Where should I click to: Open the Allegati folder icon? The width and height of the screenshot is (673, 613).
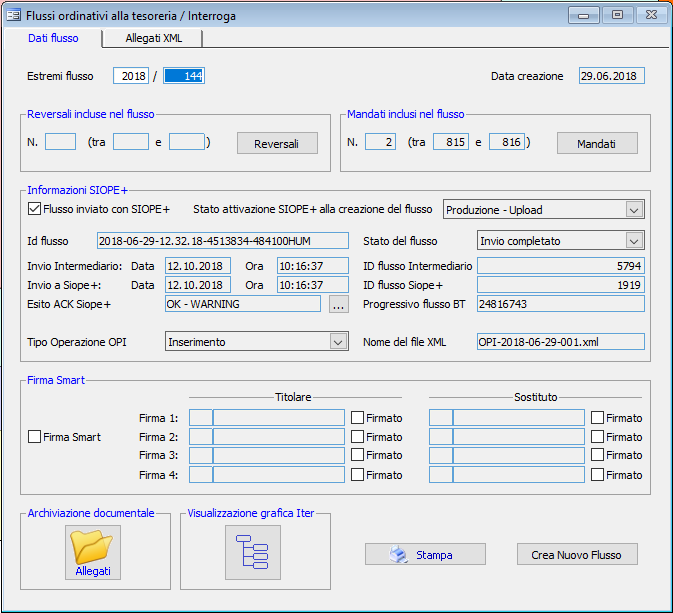[x=93, y=552]
